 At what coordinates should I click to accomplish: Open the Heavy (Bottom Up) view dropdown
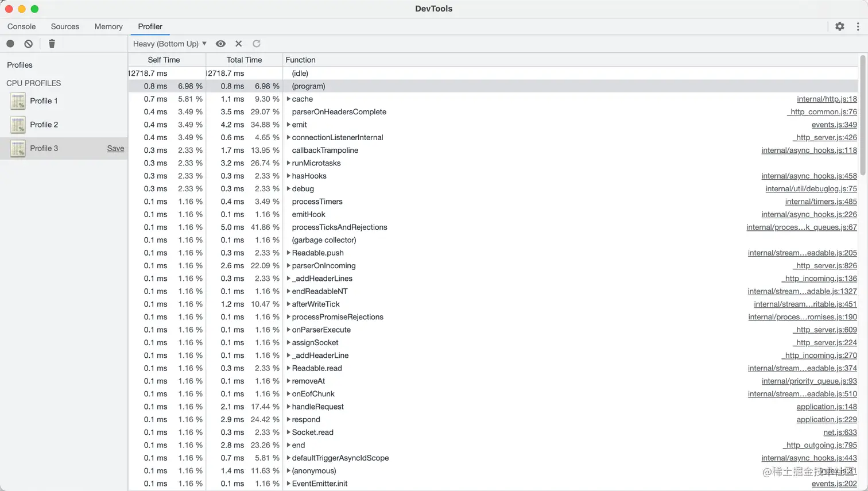point(169,44)
